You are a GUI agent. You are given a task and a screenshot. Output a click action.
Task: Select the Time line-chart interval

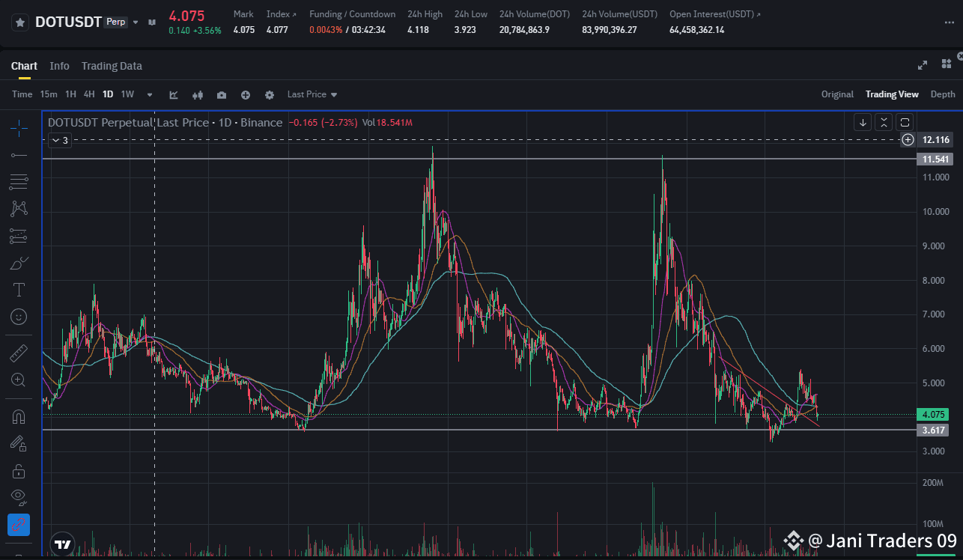coord(22,94)
